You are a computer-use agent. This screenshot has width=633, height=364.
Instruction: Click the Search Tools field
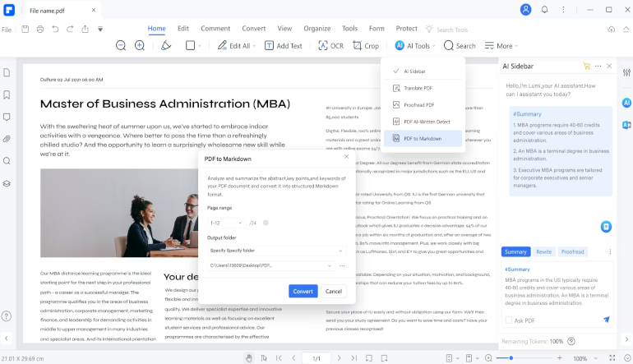click(452, 30)
